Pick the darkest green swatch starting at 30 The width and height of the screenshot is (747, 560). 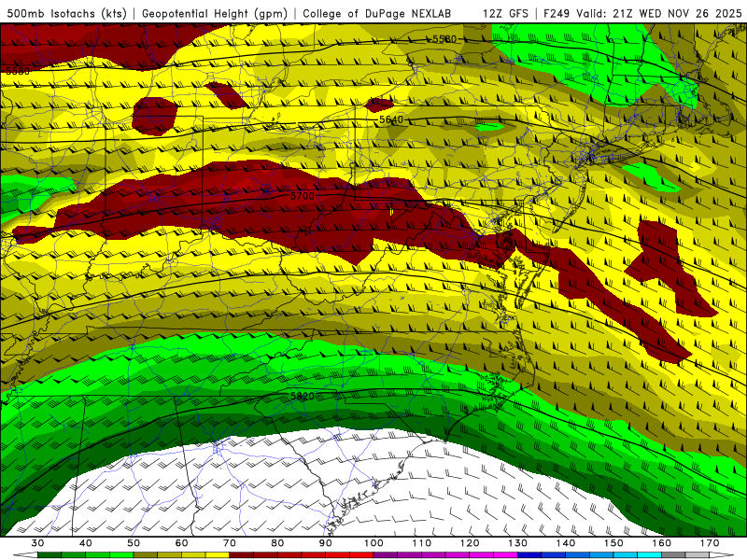point(49,554)
